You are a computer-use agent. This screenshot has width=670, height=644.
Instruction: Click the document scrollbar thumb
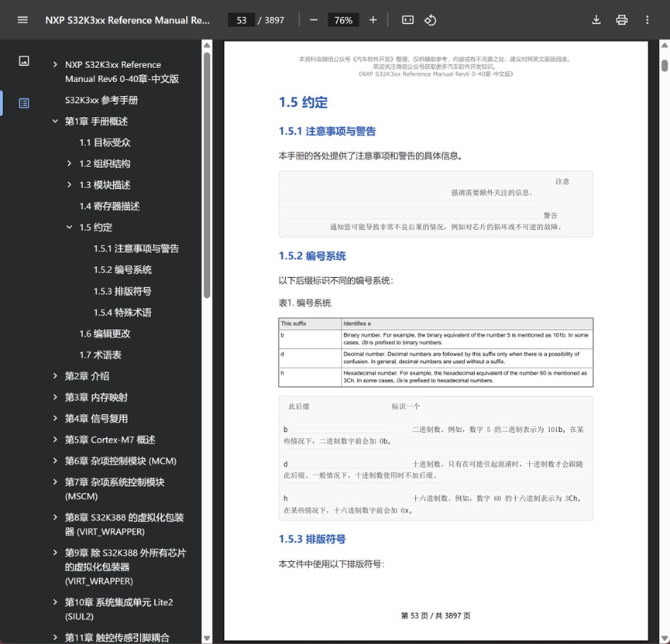665,66
